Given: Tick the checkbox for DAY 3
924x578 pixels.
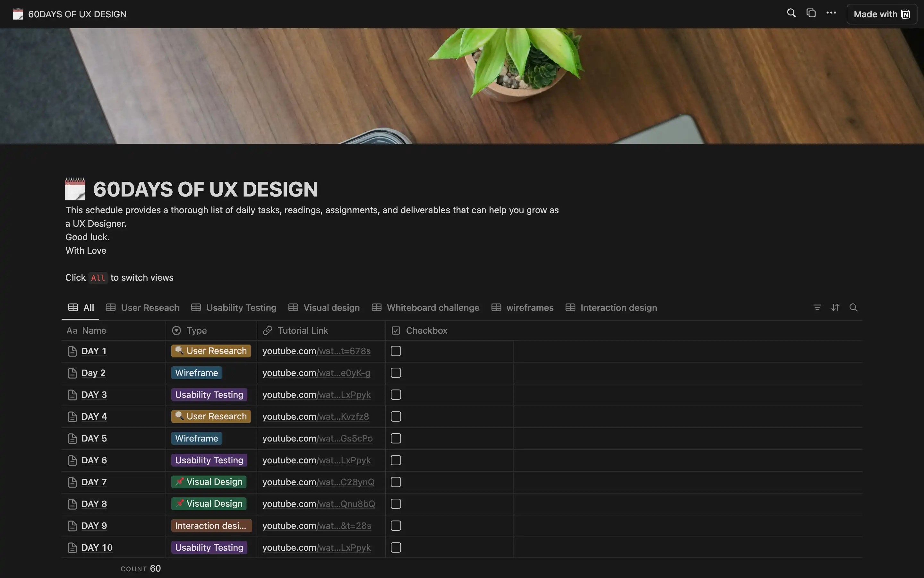Looking at the screenshot, I should click(396, 395).
